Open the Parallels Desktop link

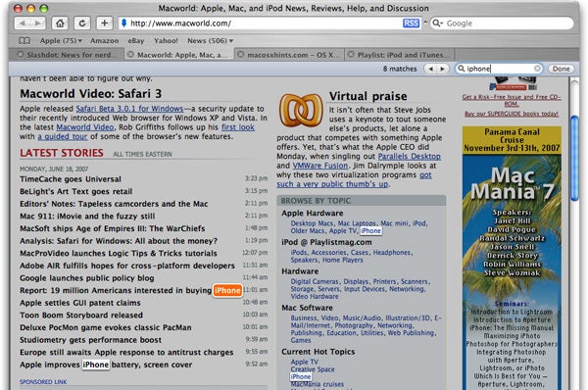click(x=410, y=156)
